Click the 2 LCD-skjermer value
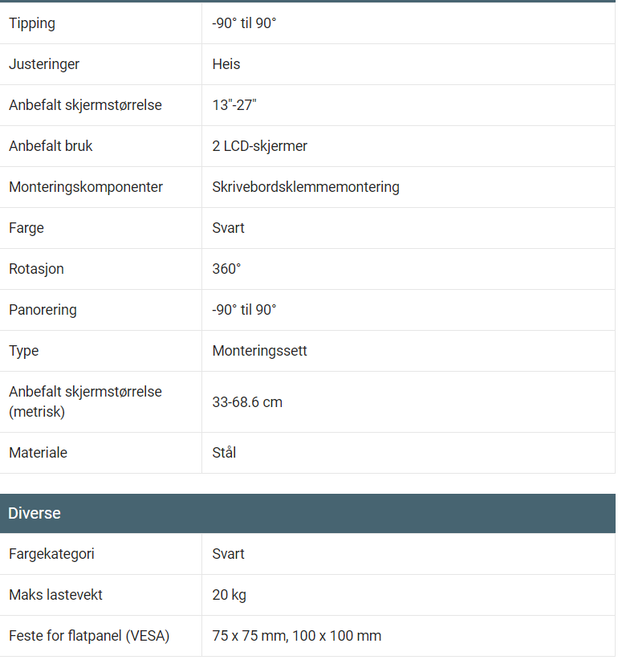Viewport: 618px width, 672px height. pyautogui.click(x=260, y=146)
